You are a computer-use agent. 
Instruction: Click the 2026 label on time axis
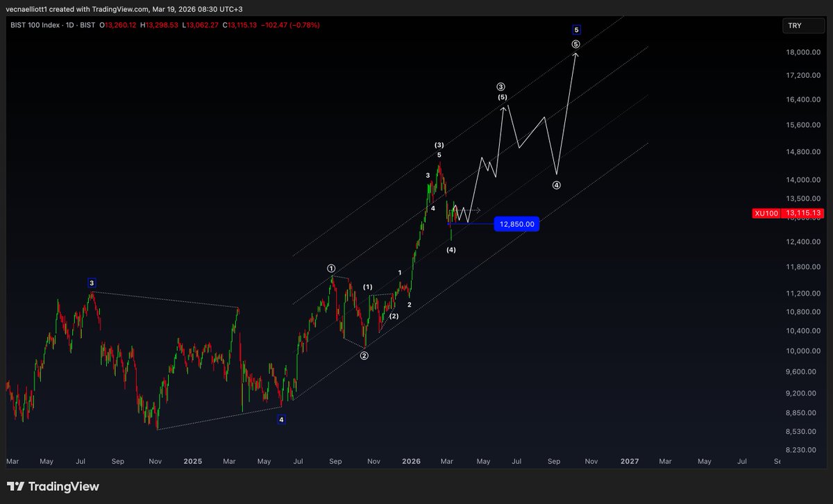pyautogui.click(x=412, y=461)
